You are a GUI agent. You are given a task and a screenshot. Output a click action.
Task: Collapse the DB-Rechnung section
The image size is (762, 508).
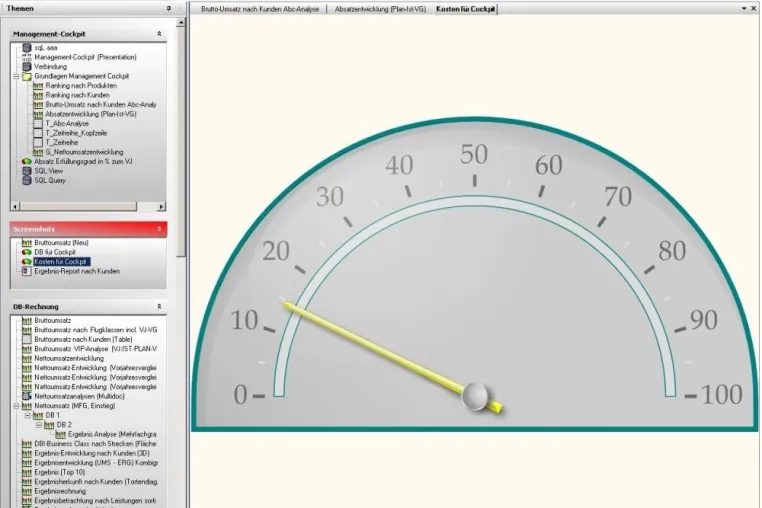[x=159, y=307]
